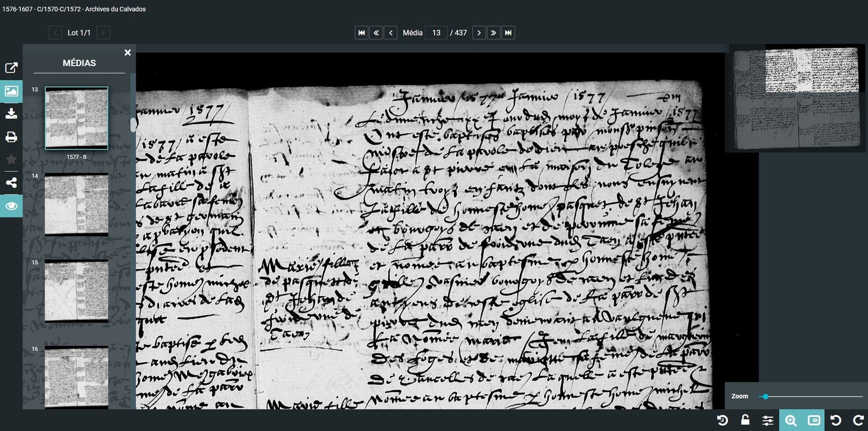Go to the previous media page

391,33
